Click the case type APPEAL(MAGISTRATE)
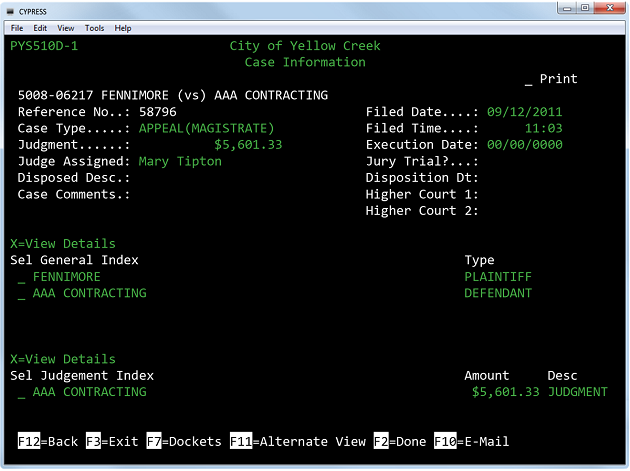The image size is (630, 471). click(207, 128)
